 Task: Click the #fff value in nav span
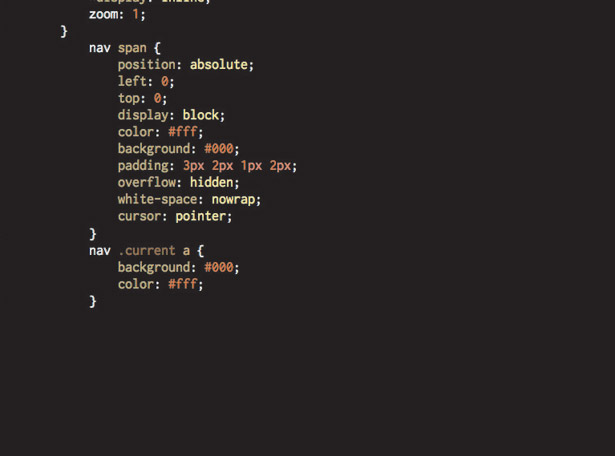click(182, 132)
